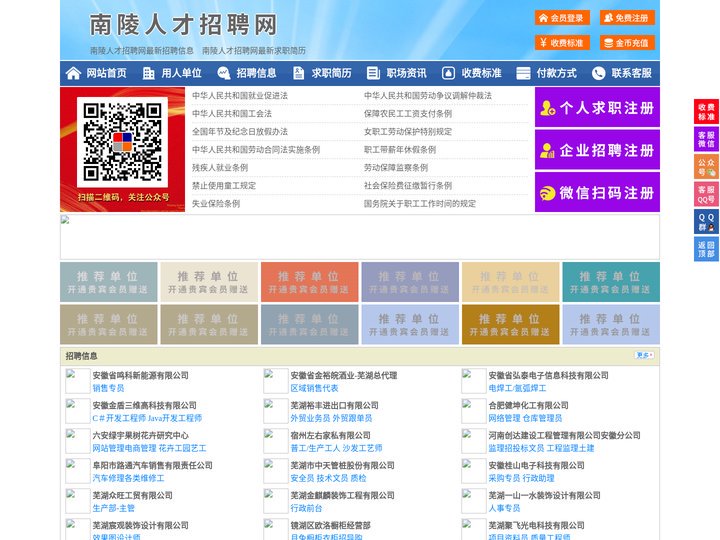Click orange 公众号 floating side button
The width and height of the screenshot is (720, 540).
[706, 167]
